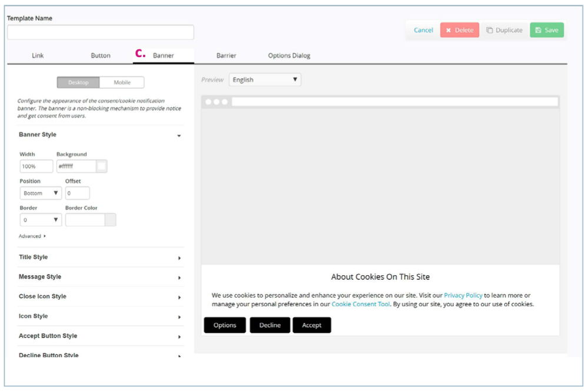This screenshot has width=588, height=391.
Task: Expand the Advanced settings
Action: (x=32, y=236)
